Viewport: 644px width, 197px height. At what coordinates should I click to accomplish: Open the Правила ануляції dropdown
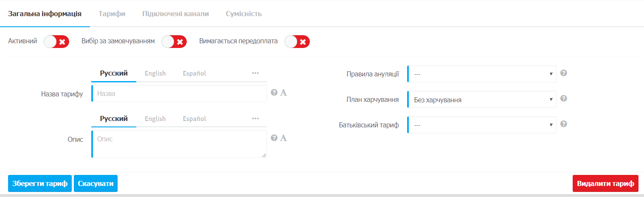pos(481,74)
